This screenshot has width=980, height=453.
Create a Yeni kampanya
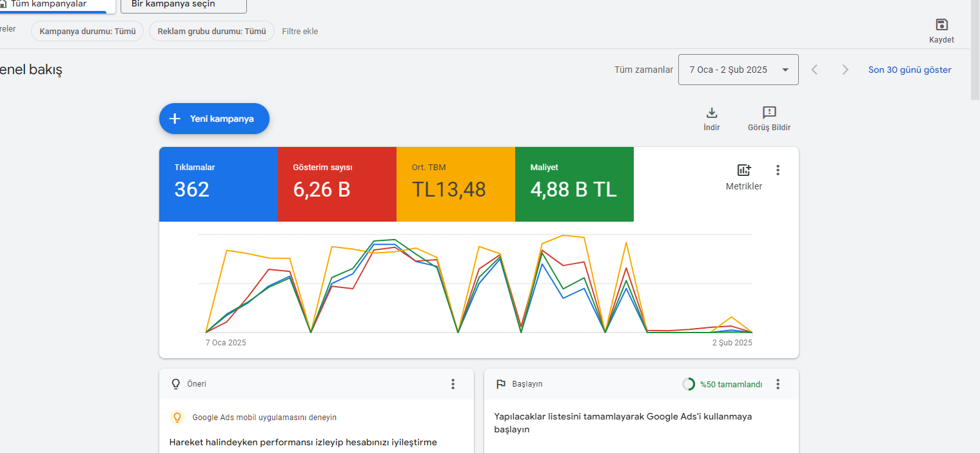point(214,119)
